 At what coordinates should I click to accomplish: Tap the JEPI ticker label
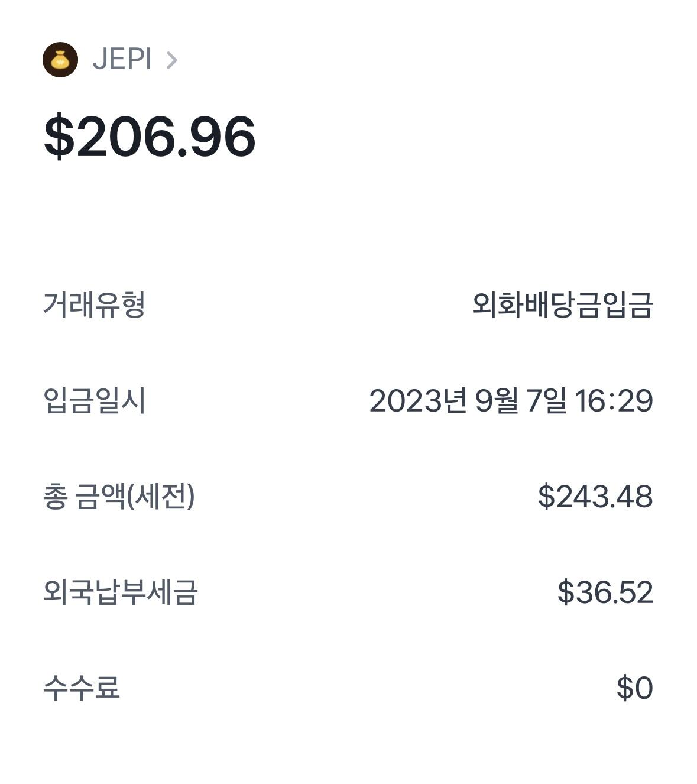(x=122, y=60)
